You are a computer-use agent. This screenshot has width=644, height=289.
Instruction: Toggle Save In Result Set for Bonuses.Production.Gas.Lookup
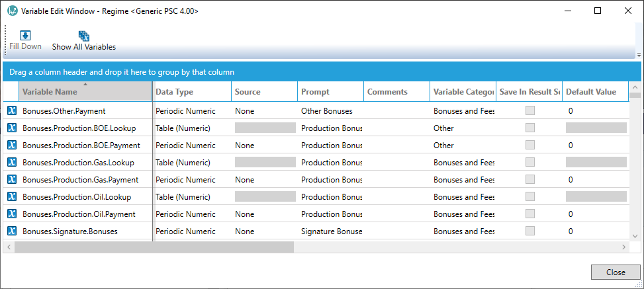(x=530, y=162)
